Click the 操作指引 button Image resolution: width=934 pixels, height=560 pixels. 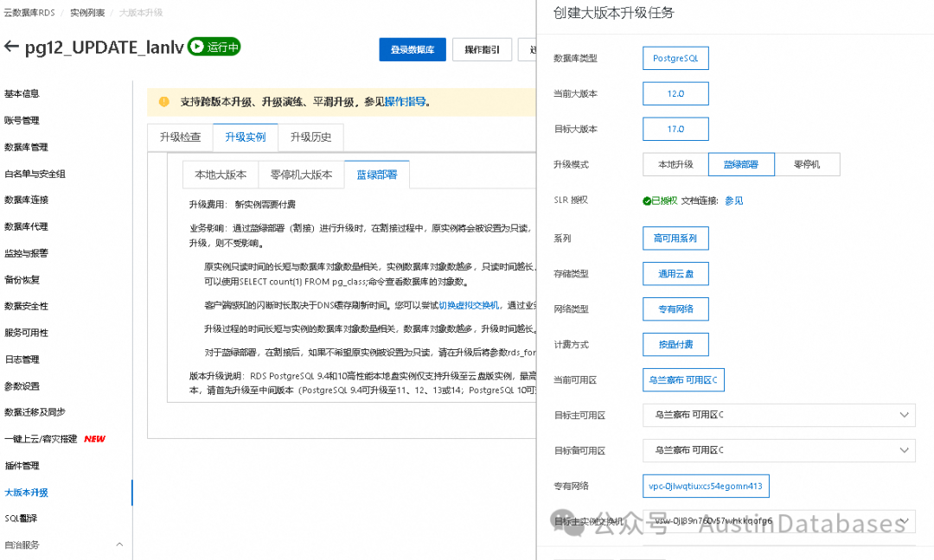click(482, 49)
